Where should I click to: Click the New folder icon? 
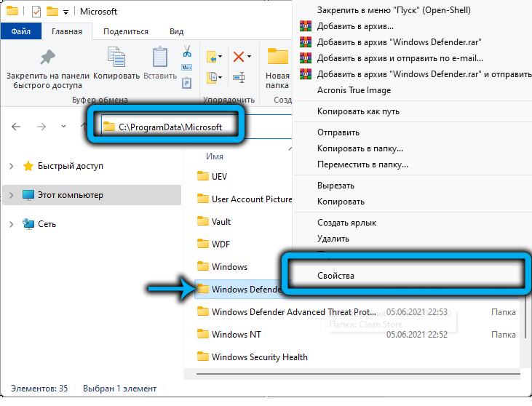pyautogui.click(x=277, y=57)
